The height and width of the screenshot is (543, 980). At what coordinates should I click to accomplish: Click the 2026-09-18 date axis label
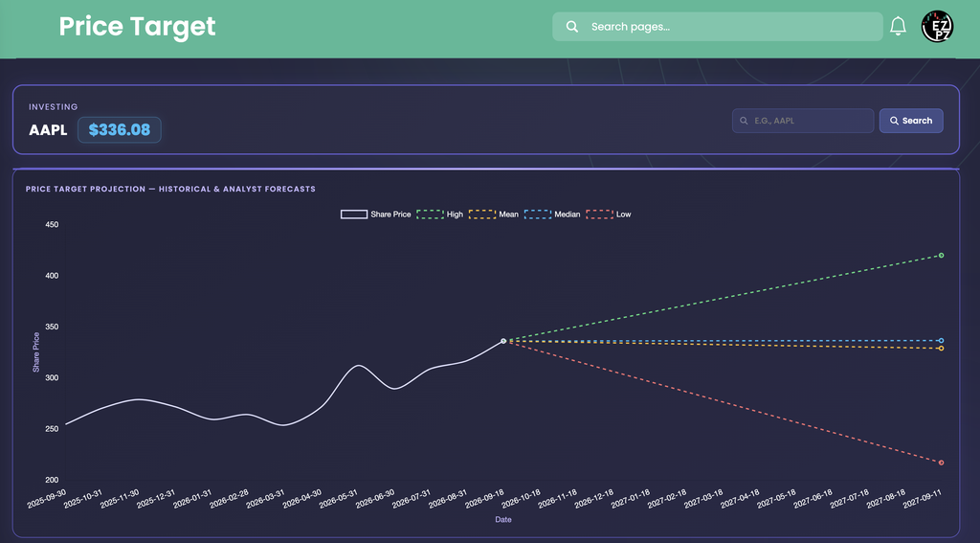(x=485, y=499)
